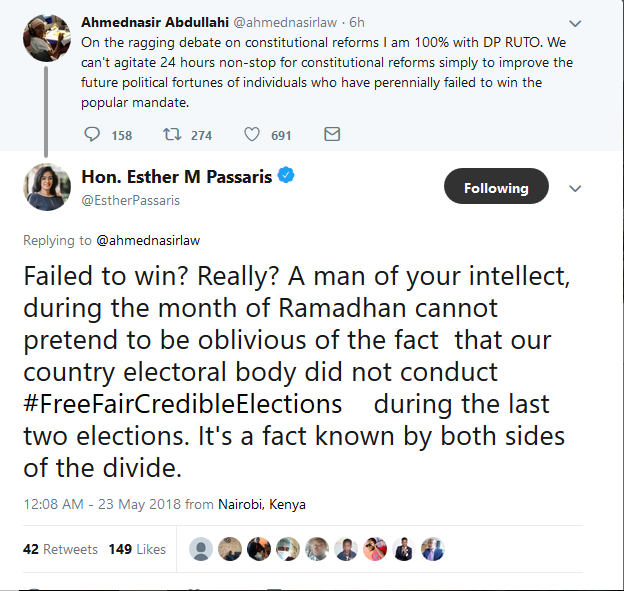The height and width of the screenshot is (591, 624).
Task: Click the last liker avatar in the row
Action: tap(433, 549)
